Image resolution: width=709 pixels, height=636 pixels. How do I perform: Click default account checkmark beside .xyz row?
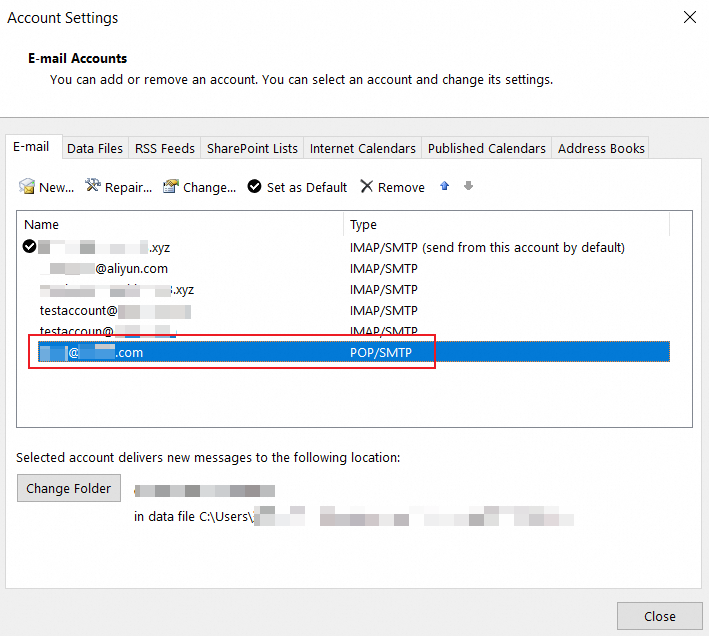click(x=29, y=247)
